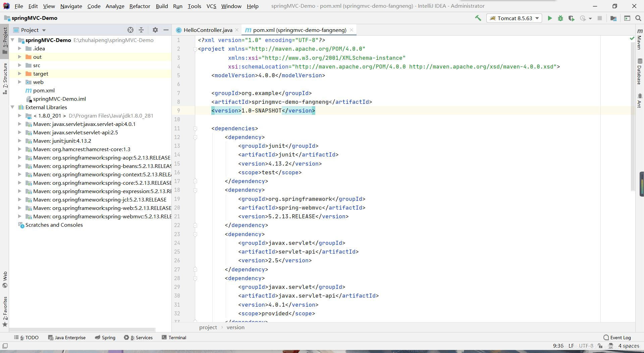Switch to the HelloController.java tab

(208, 30)
